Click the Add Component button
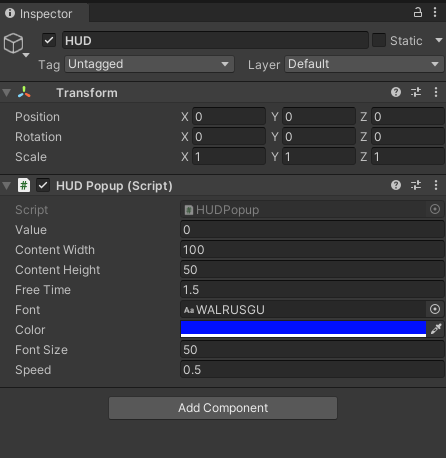 223,408
